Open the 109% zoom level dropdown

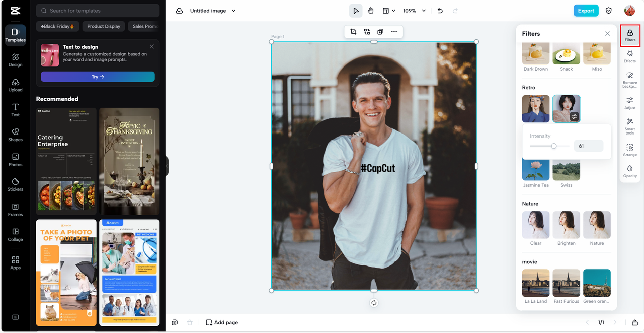pos(415,11)
